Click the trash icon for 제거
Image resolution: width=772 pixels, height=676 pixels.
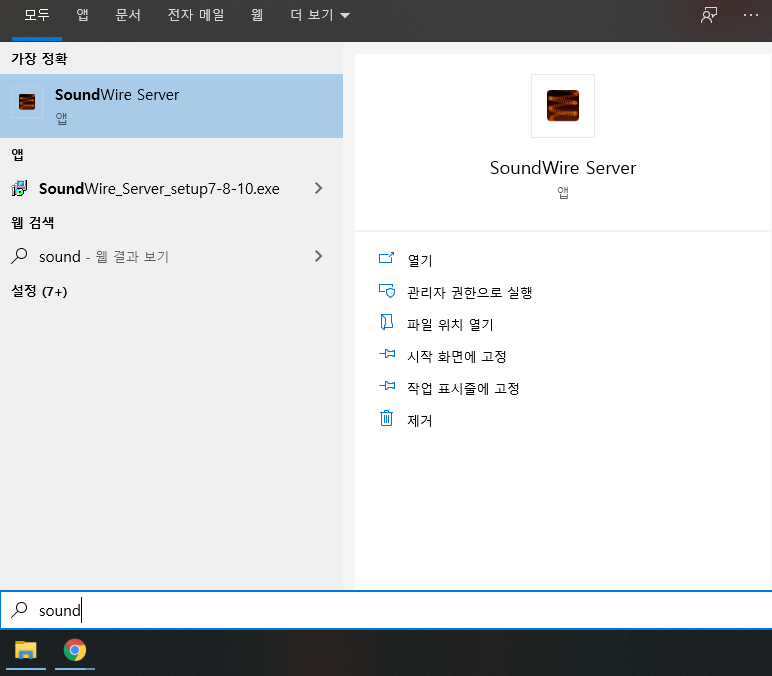click(x=386, y=418)
